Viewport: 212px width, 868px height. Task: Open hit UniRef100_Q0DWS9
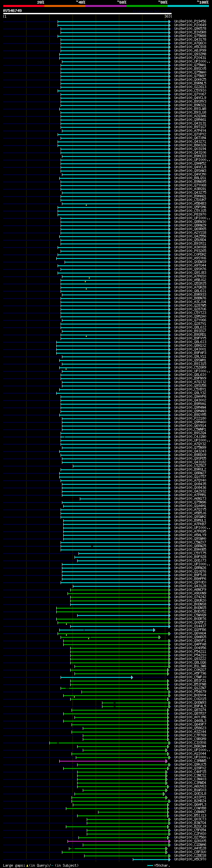190,262
